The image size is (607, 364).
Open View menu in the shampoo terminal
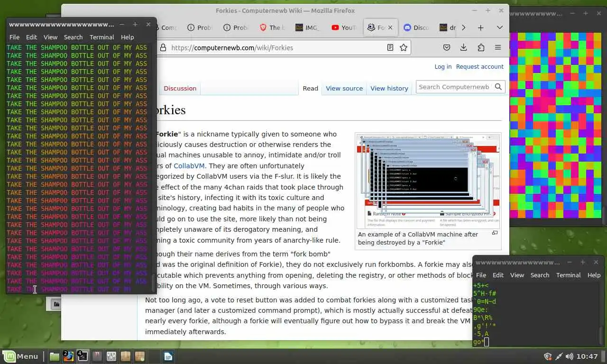[x=50, y=37]
